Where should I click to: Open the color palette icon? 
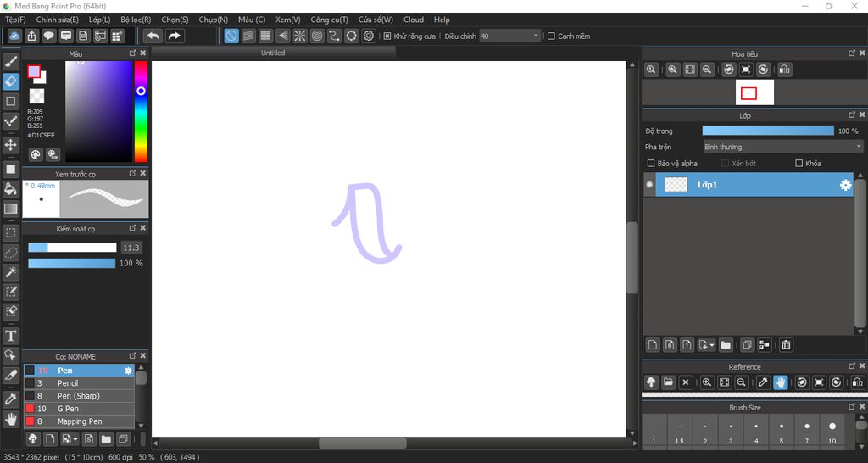[x=36, y=154]
